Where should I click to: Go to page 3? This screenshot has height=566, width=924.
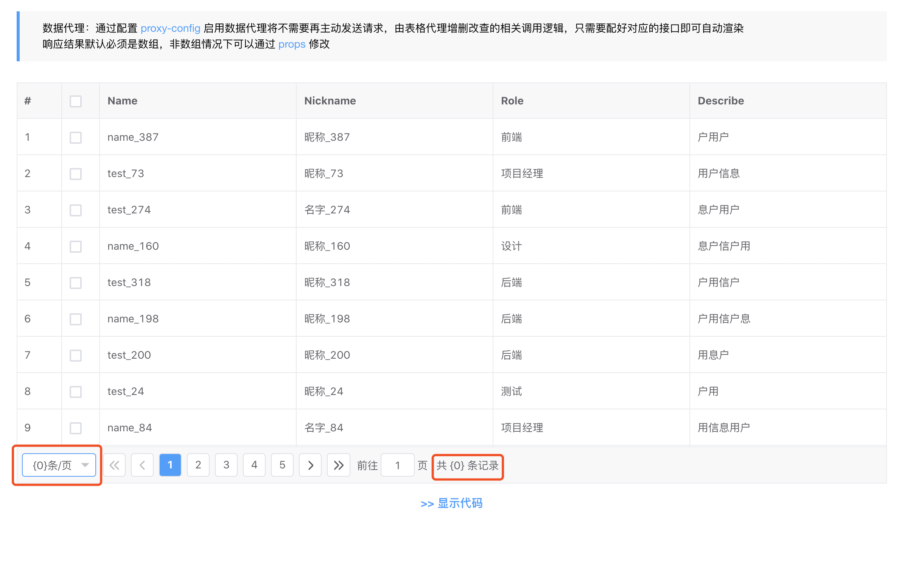pyautogui.click(x=226, y=465)
